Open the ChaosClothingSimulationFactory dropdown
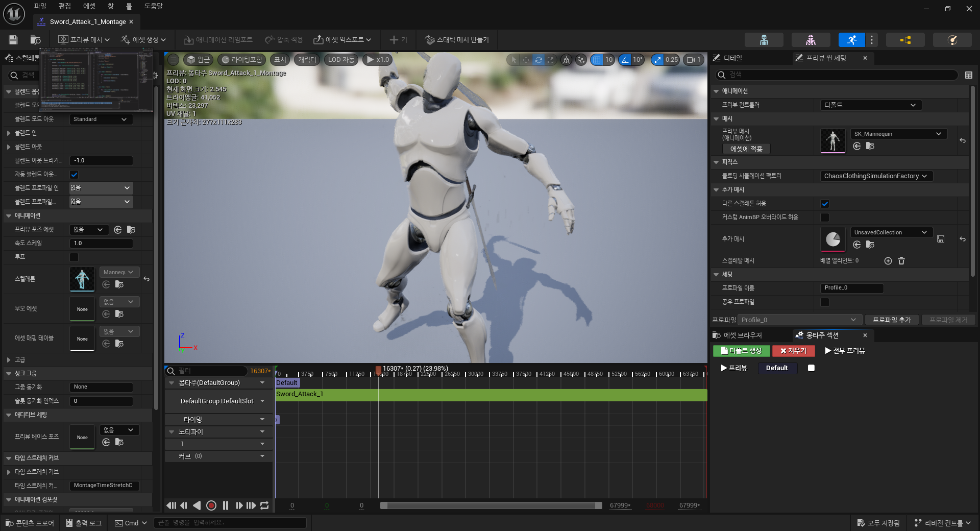Viewport: 980px width, 531px height. (876, 176)
